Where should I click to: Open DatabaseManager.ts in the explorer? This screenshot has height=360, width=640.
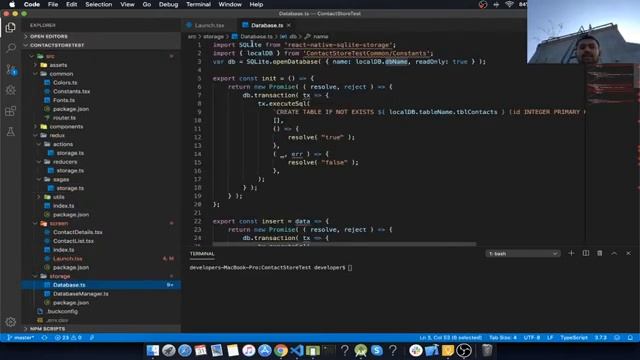point(81,294)
